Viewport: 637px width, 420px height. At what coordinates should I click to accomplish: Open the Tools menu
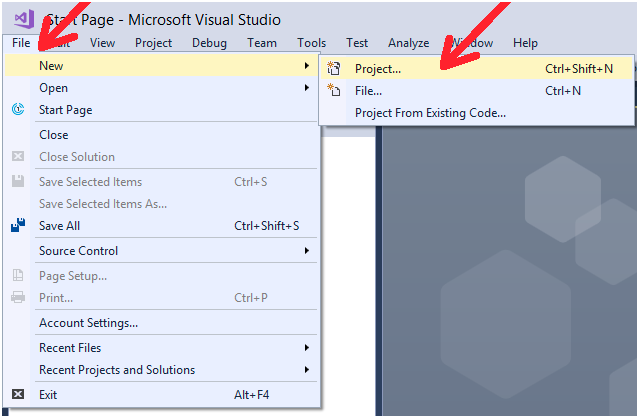tap(312, 43)
